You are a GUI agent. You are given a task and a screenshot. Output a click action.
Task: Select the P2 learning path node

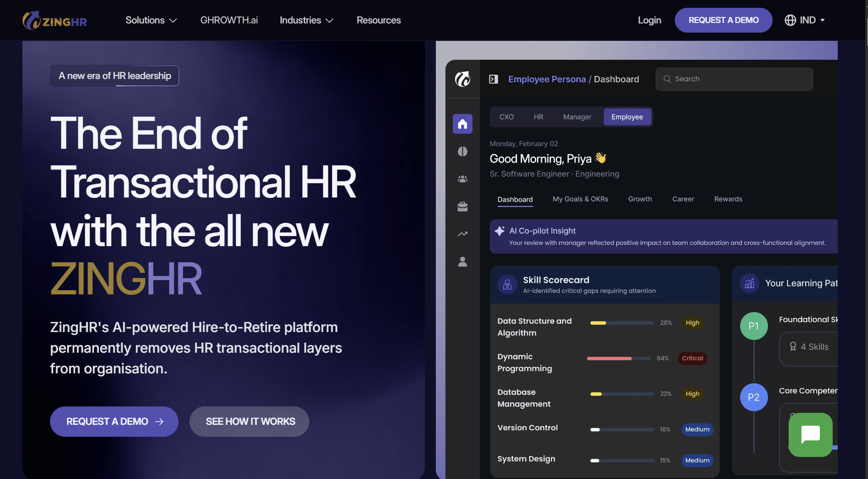(x=754, y=397)
